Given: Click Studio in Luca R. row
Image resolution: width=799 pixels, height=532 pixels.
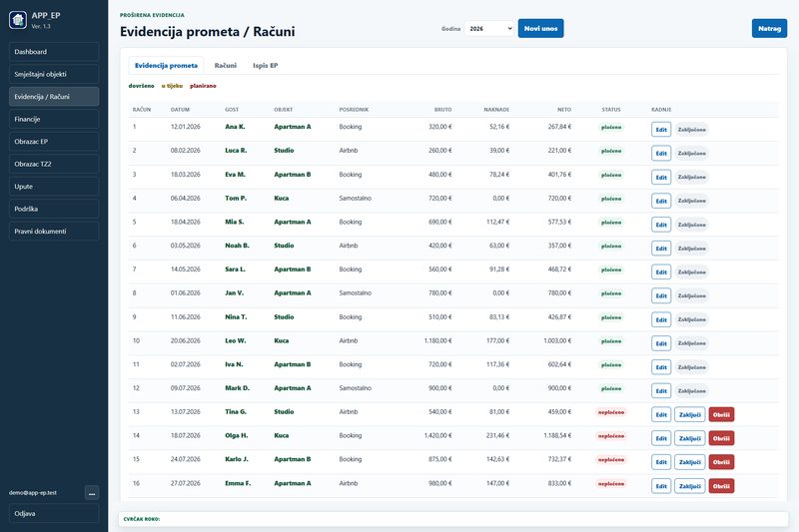Looking at the screenshot, I should coord(284,151).
